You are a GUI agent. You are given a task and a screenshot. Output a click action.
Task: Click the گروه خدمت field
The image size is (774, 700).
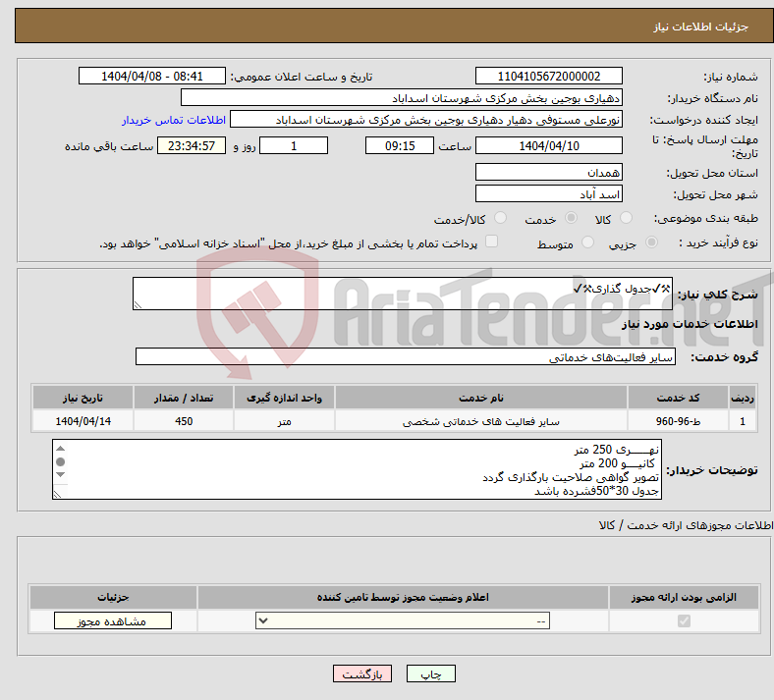click(406, 356)
